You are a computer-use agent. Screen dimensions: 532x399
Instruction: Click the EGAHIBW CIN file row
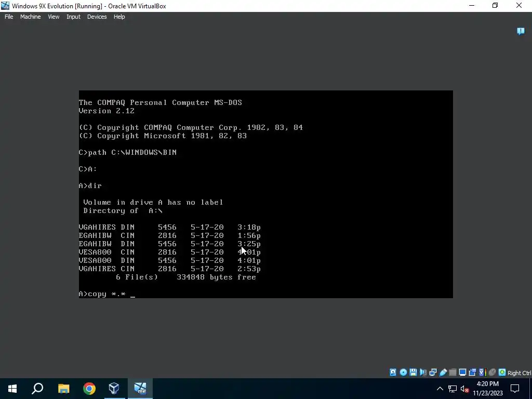click(170, 235)
